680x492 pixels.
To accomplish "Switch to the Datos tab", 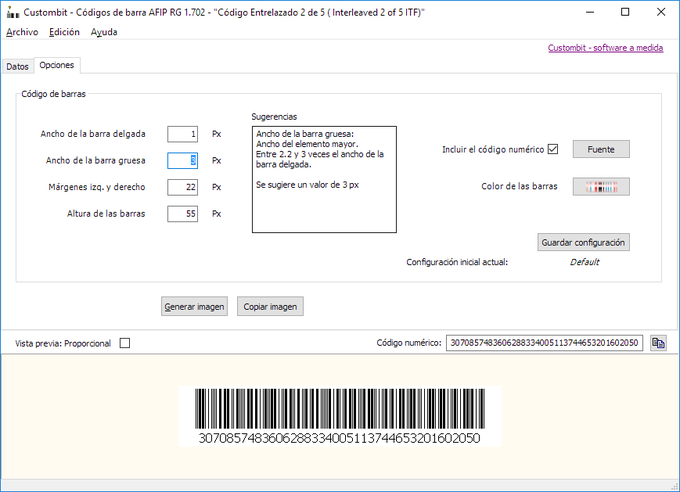I will click(x=17, y=66).
